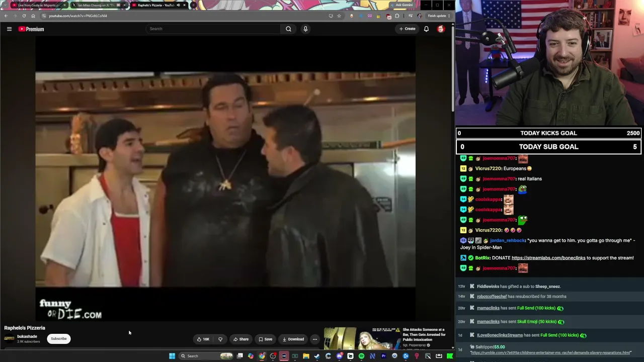This screenshot has width=644, height=362.
Task: Open Discord from the taskbar
Action: pyautogui.click(x=339, y=356)
